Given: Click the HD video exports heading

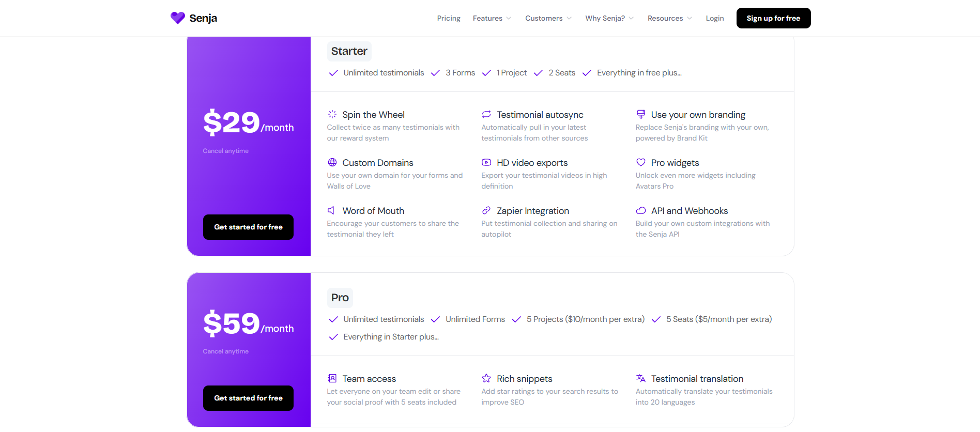Looking at the screenshot, I should click(x=532, y=163).
